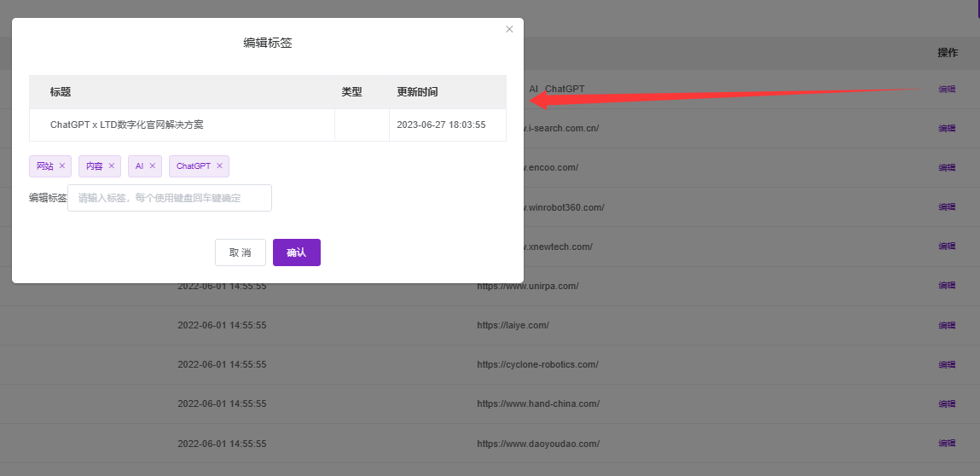The image size is (980, 476).
Task: Click 编辑 link for daoyoudao.com row
Action: (947, 444)
